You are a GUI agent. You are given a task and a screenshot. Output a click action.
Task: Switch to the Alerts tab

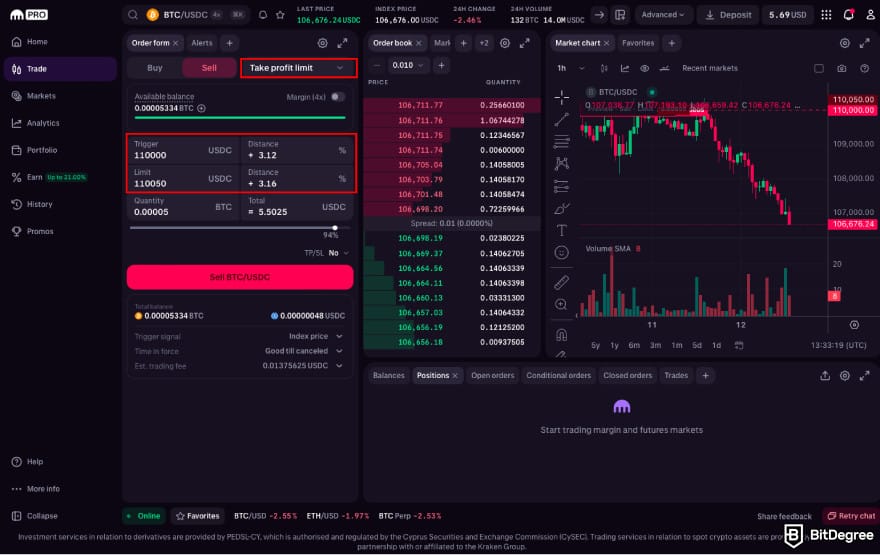click(x=201, y=43)
